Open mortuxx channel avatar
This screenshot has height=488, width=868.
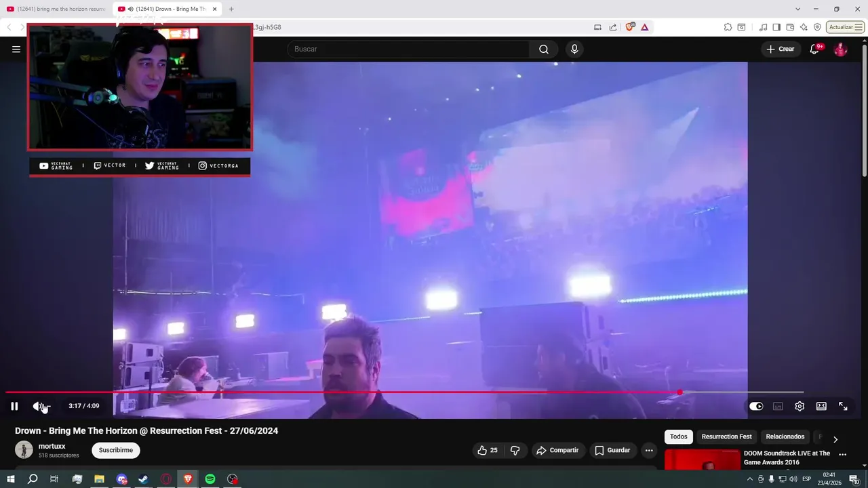24,450
